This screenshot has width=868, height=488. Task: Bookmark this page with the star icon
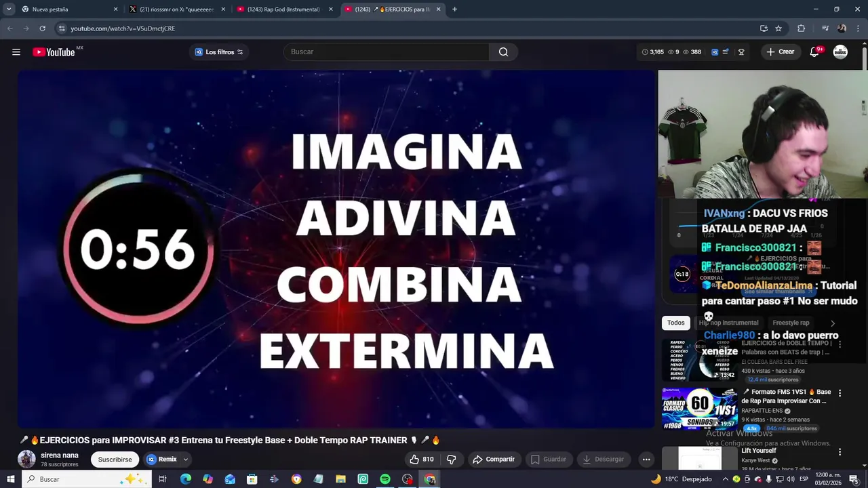click(778, 28)
